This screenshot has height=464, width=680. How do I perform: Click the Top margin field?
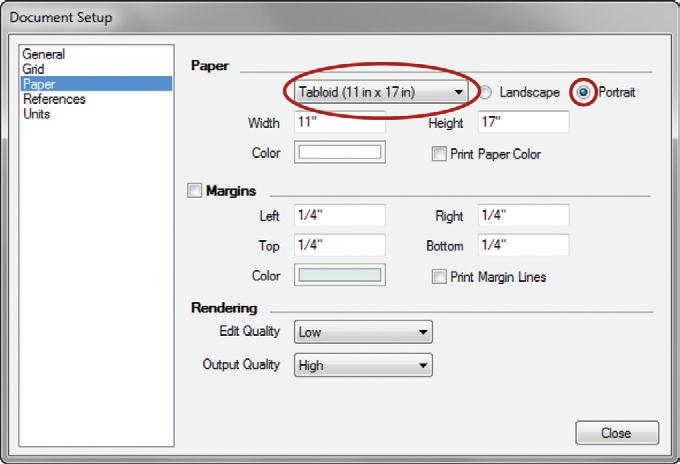click(340, 245)
